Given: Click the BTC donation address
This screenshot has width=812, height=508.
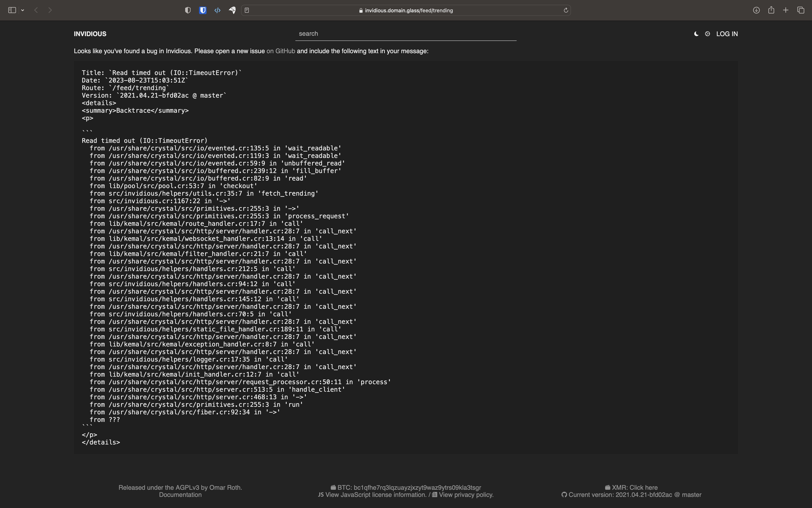Looking at the screenshot, I should [x=406, y=488].
